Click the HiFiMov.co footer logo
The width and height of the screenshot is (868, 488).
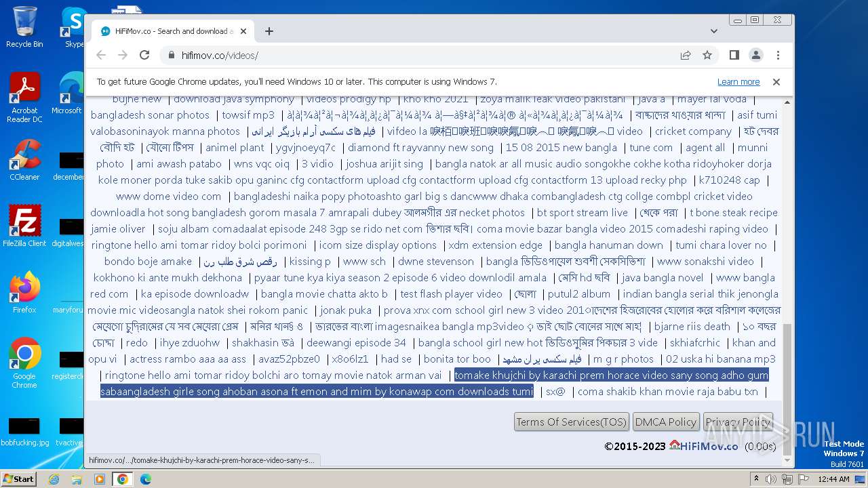pos(703,446)
